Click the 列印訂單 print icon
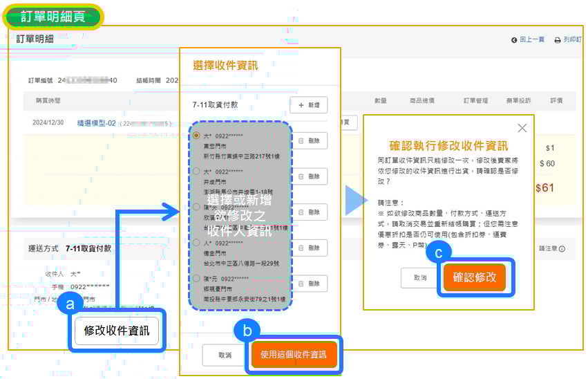This screenshot has height=379, width=588. 558,40
